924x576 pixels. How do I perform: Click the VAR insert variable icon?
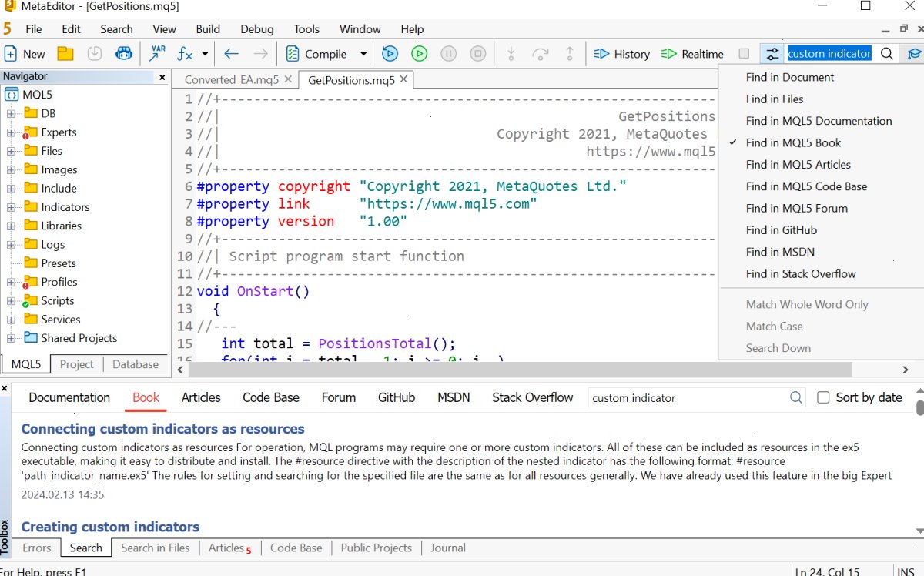[157, 54]
